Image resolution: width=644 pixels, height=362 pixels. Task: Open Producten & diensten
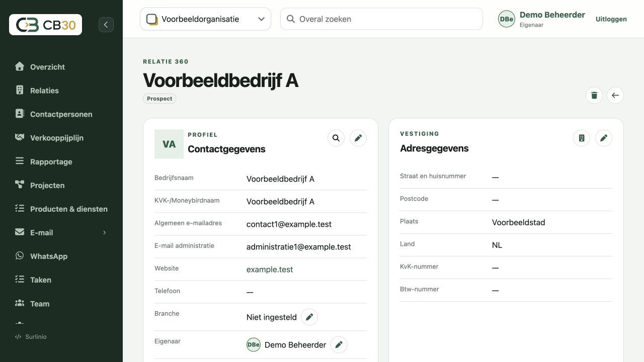point(69,209)
